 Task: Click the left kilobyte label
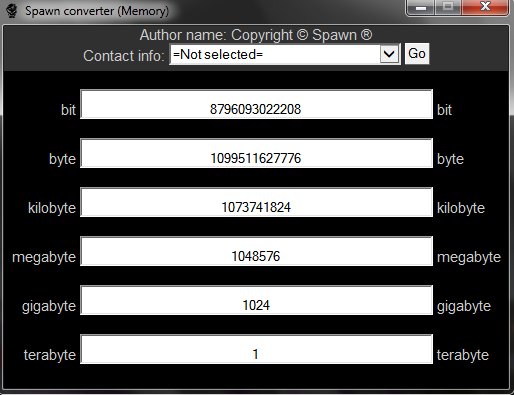click(x=52, y=208)
